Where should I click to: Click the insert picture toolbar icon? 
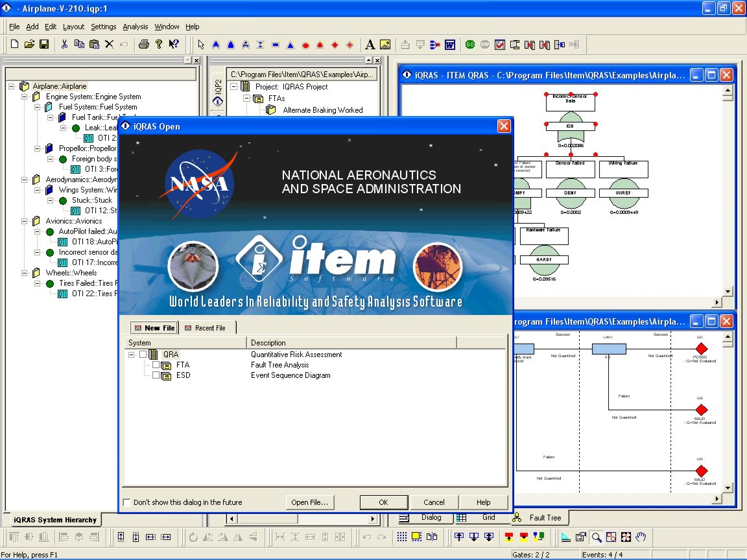click(x=385, y=45)
